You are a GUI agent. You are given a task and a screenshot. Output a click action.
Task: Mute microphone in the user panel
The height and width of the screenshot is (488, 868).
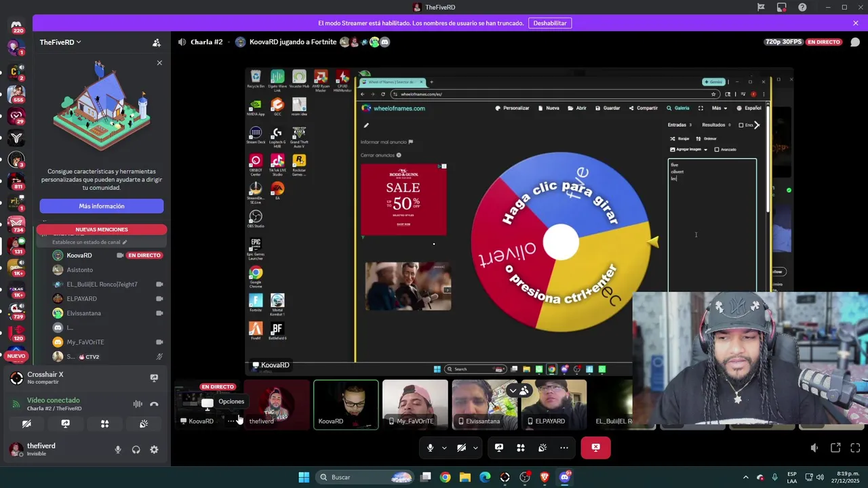117,449
